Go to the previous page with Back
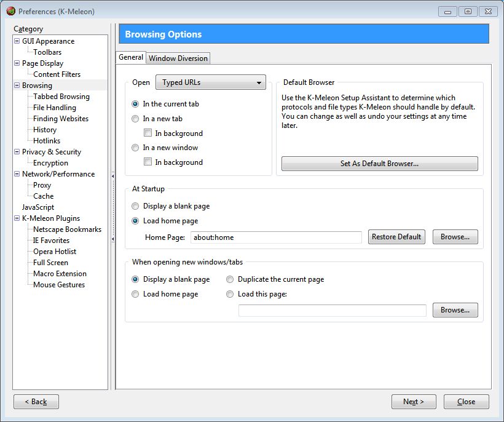The height and width of the screenshot is (422, 504). pyautogui.click(x=36, y=402)
